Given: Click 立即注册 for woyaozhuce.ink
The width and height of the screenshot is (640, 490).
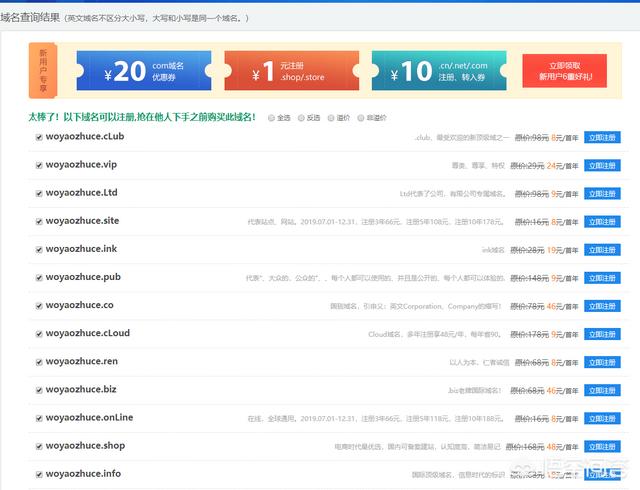Looking at the screenshot, I should click(601, 250).
